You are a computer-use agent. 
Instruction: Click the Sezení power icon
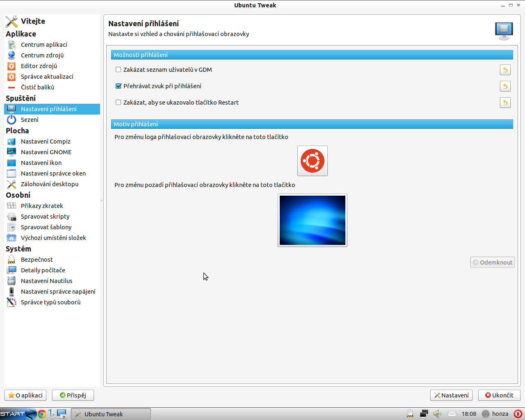(x=11, y=120)
